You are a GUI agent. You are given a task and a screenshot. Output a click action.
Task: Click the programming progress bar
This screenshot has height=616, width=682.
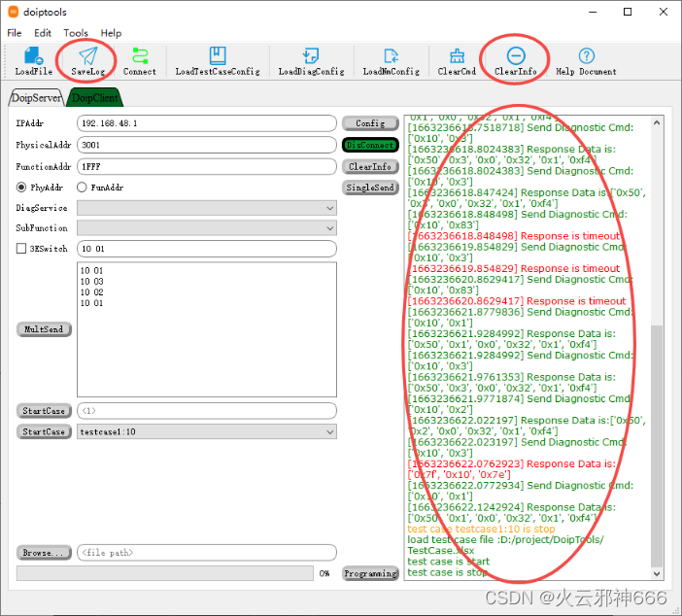click(x=165, y=573)
